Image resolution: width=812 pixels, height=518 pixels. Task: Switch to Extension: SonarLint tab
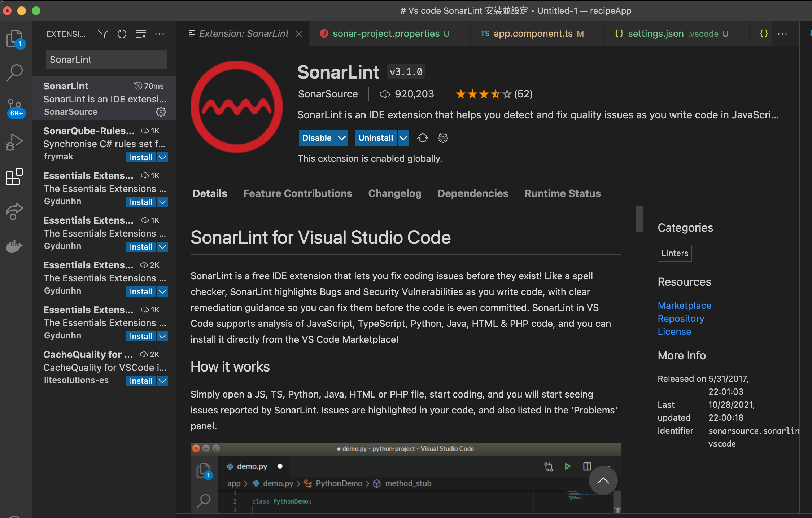tap(243, 34)
